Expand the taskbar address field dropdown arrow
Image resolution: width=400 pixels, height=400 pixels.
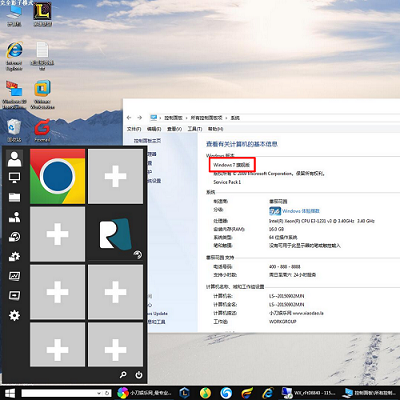point(99,393)
